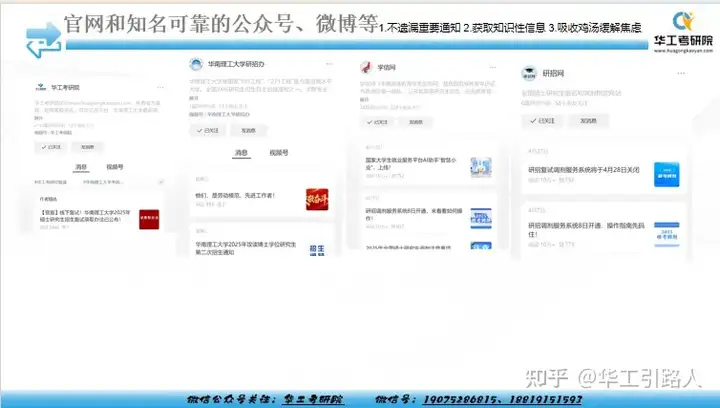This screenshot has height=408, width=720.
Task: Click 发消息 on the 华工考研院 card
Action: click(x=87, y=147)
